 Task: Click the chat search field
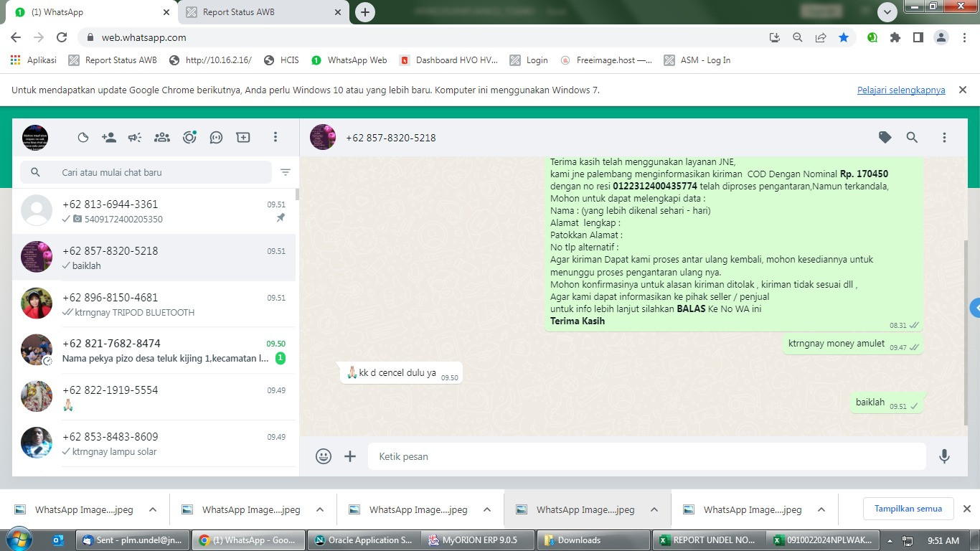(146, 172)
